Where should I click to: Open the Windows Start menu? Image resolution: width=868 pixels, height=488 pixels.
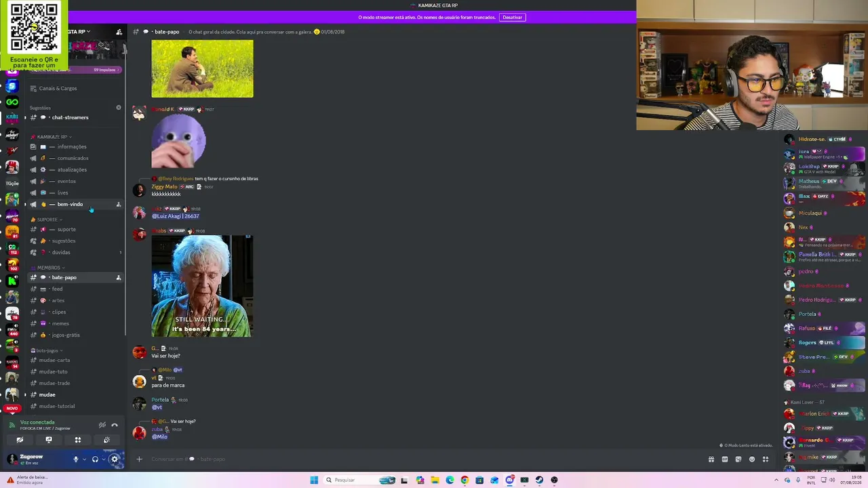coord(314,480)
